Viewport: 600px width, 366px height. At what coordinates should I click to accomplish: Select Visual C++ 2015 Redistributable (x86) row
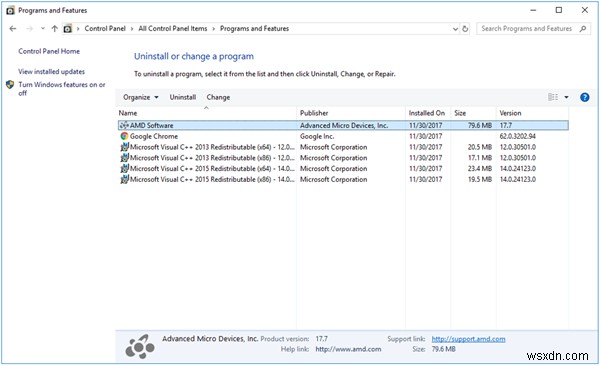343,179
